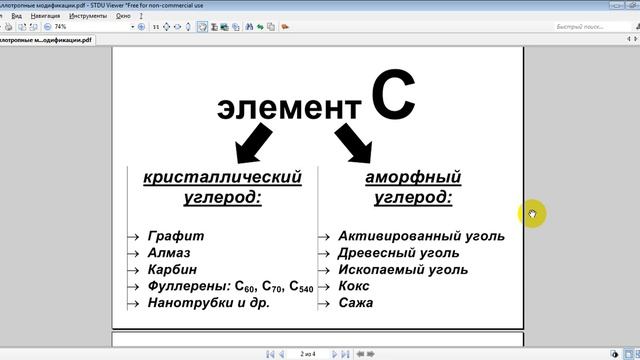Go to the previous page

[x=282, y=354]
